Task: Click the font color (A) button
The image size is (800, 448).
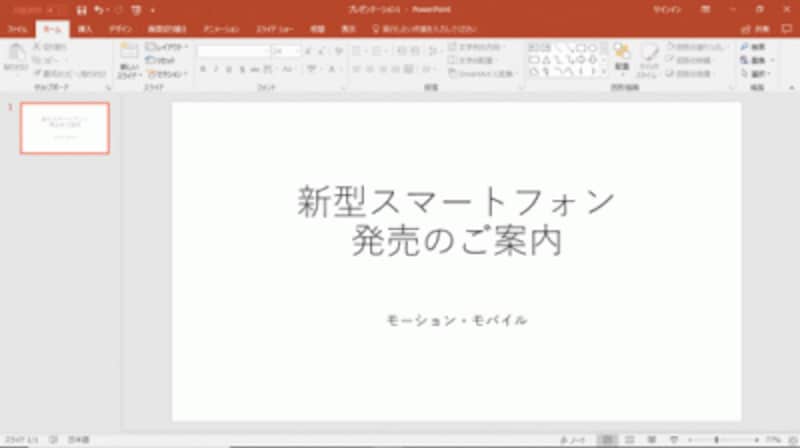Action: pyautogui.click(x=332, y=69)
